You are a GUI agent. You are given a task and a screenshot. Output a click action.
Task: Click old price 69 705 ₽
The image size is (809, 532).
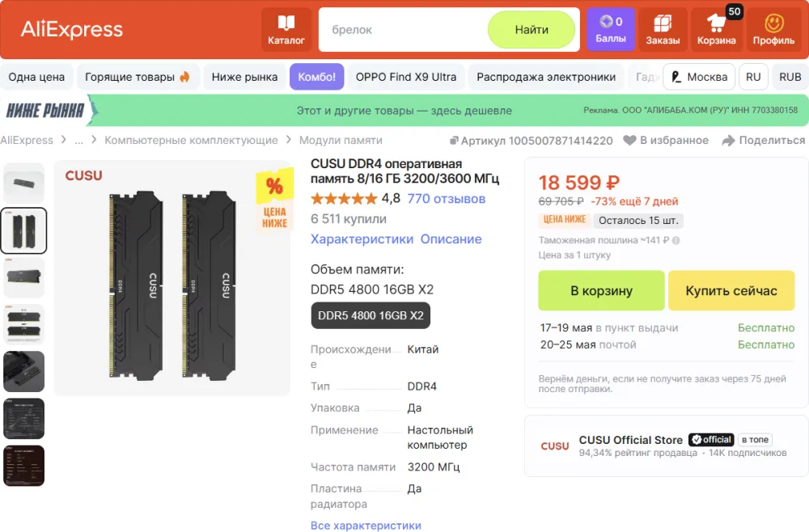561,201
